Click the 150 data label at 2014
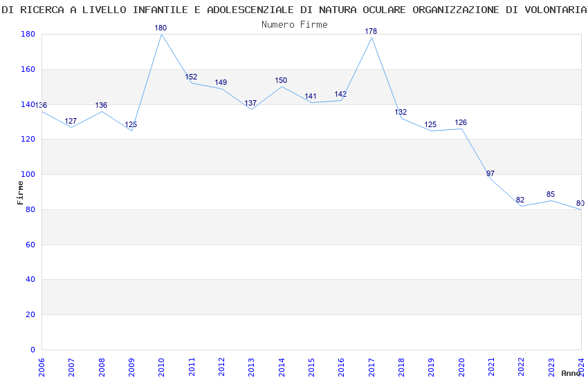The height and width of the screenshot is (380, 588). tap(281, 81)
